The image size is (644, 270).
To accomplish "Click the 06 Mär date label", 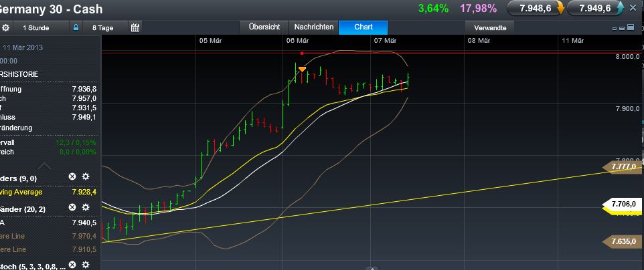I will [297, 41].
